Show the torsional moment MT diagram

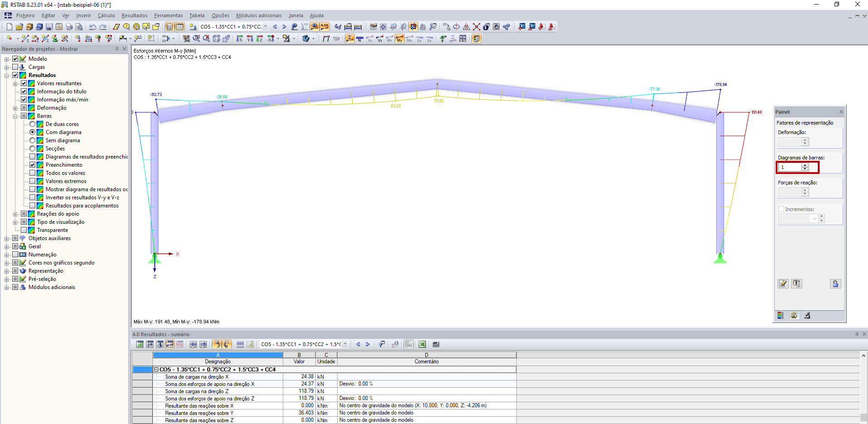pyautogui.click(x=390, y=39)
